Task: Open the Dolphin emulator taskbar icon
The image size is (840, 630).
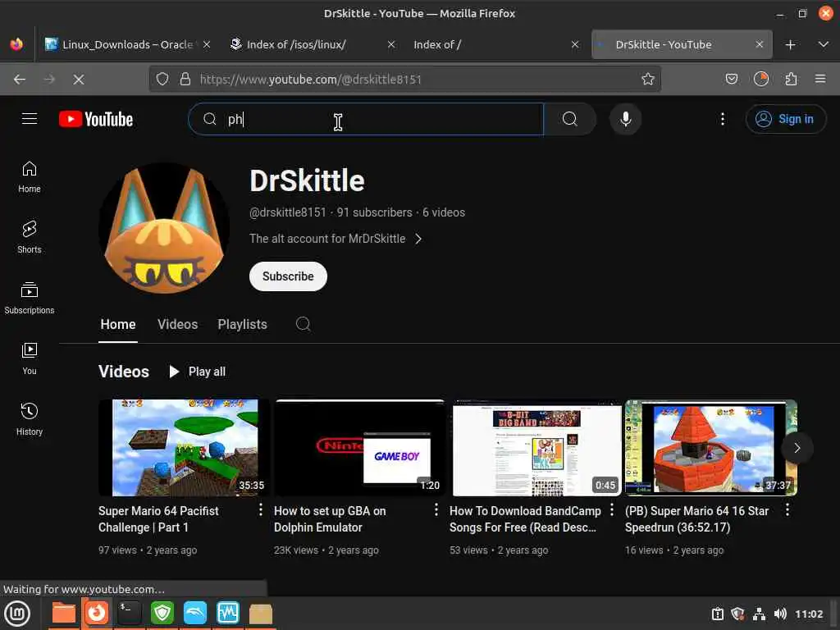Action: coord(195,614)
